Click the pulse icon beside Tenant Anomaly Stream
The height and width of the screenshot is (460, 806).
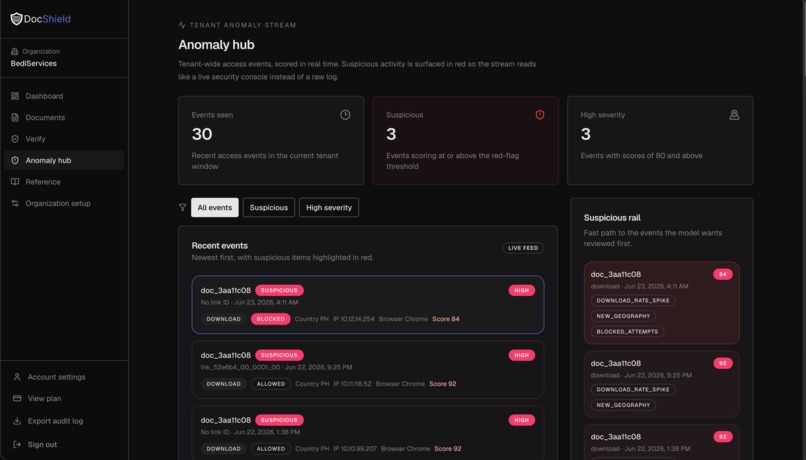182,25
